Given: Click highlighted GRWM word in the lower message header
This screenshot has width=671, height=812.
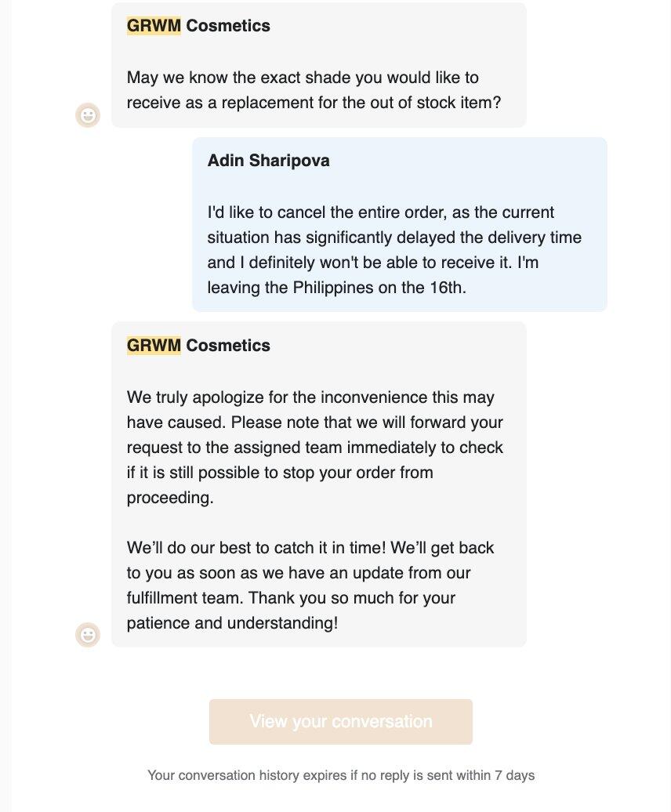Looking at the screenshot, I should tap(154, 345).
